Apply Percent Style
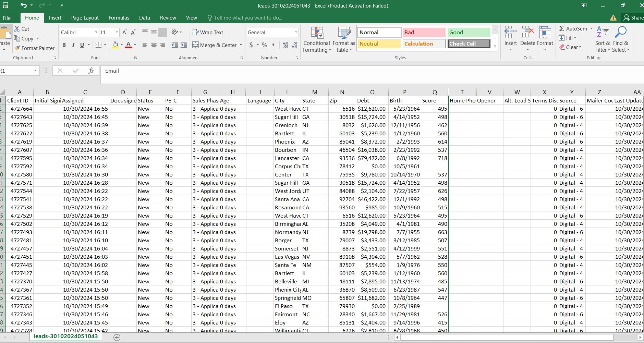This screenshot has width=644, height=343. (264, 45)
